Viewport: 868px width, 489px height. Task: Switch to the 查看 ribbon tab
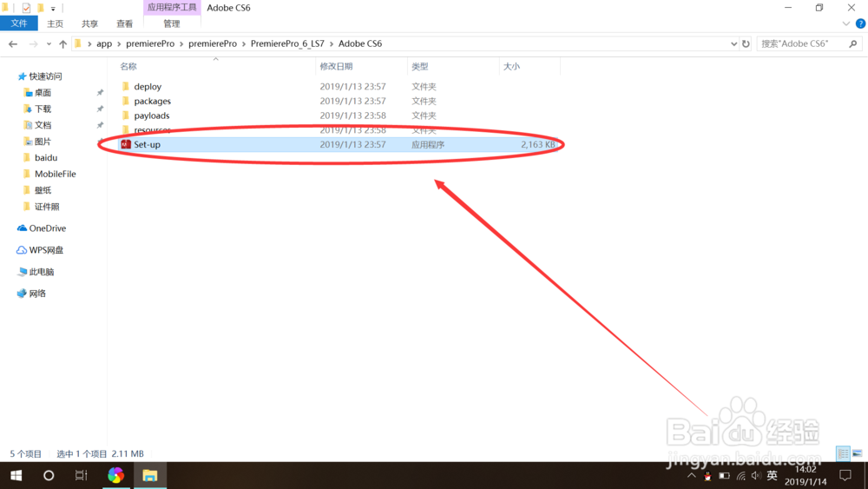[124, 23]
